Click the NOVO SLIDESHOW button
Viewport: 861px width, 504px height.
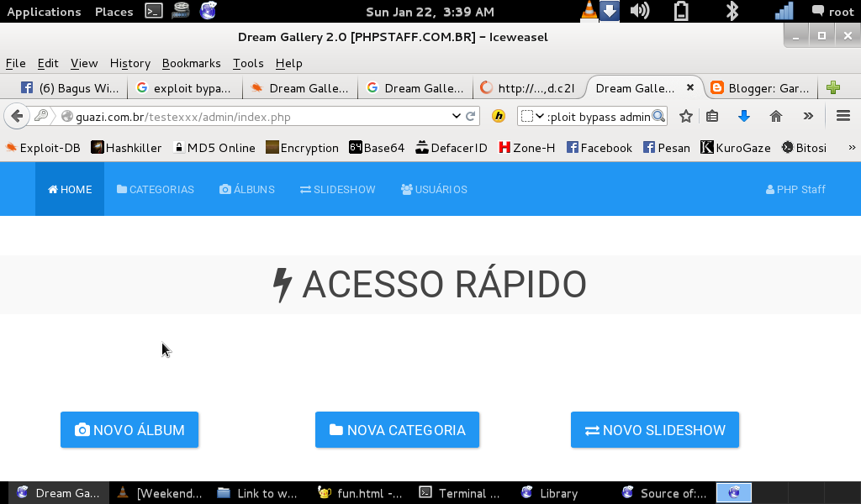[x=655, y=430]
